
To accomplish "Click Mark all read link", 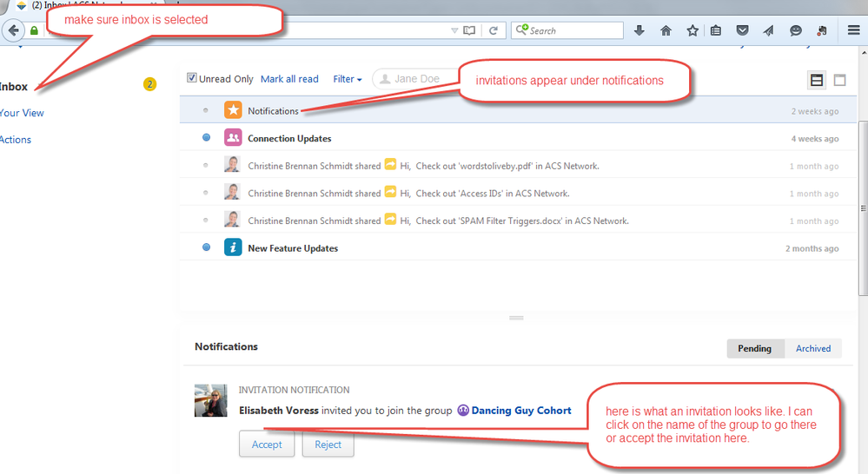I will 289,79.
